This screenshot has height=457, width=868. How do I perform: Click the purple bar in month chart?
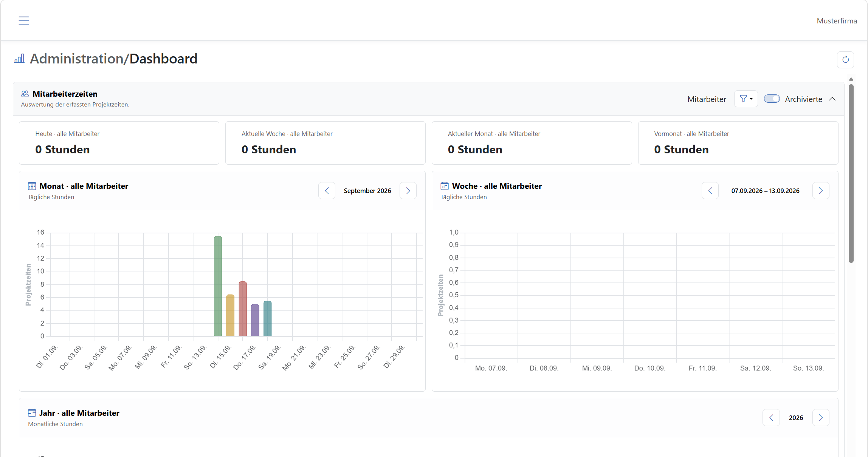(255, 320)
